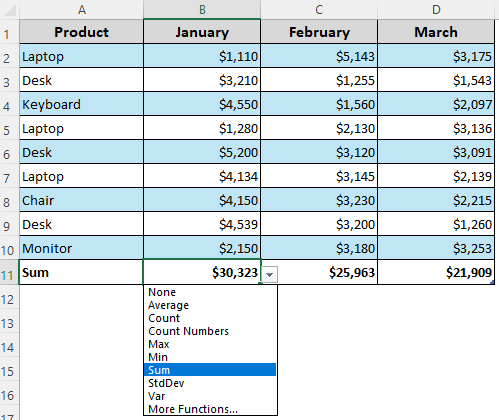This screenshot has height=420, width=499.
Task: Open the total row function dropdown arrow
Action: tap(270, 275)
